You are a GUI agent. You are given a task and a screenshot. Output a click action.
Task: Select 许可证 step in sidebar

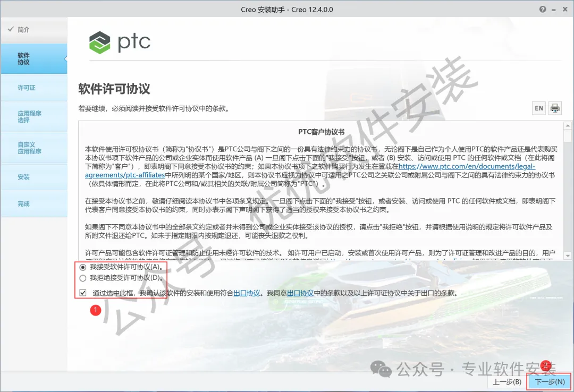(x=33, y=88)
